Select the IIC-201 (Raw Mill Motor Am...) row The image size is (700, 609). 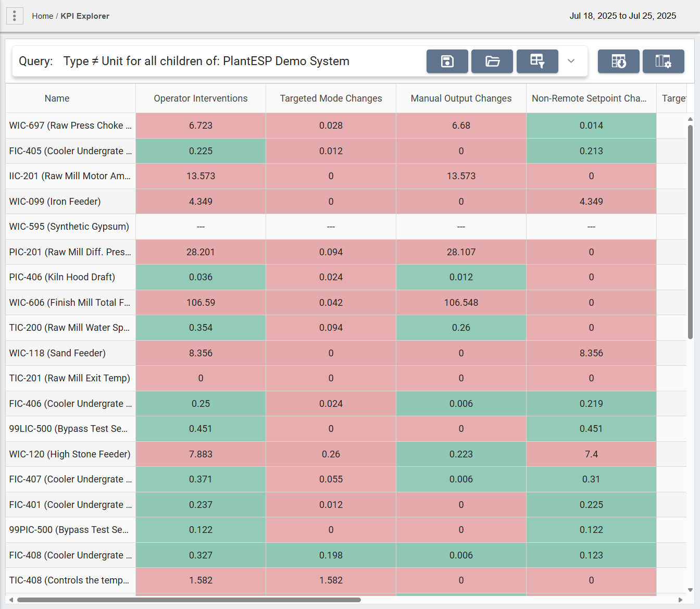click(x=71, y=176)
